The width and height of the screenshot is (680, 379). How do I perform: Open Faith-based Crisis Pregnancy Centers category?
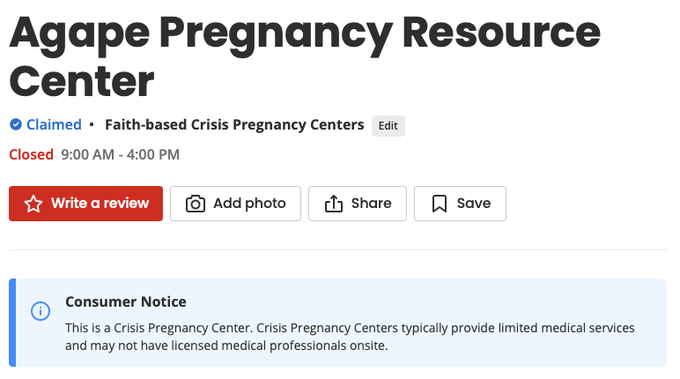pos(235,125)
